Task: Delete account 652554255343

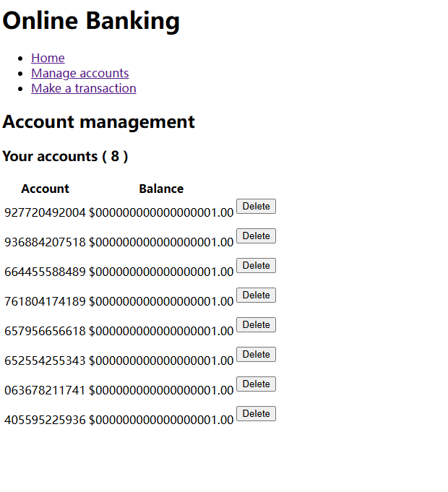Action: 256,355
